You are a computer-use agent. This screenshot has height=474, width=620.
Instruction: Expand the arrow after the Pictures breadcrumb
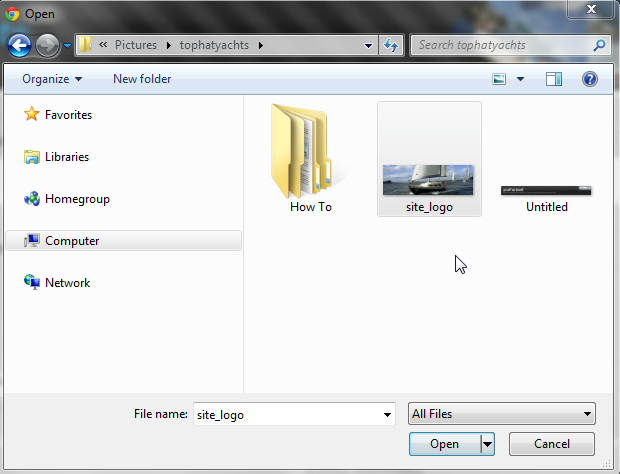(x=169, y=45)
